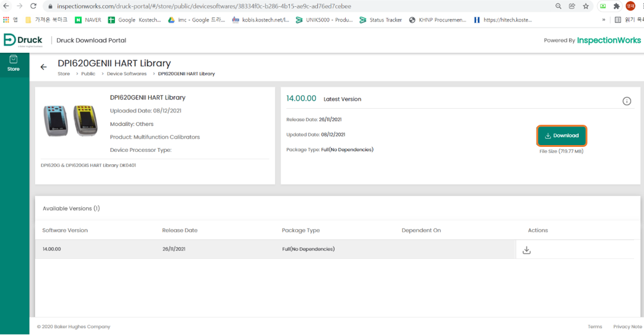Click the blue calibrator product thumbnail
This screenshot has height=335, width=644.
coord(56,120)
